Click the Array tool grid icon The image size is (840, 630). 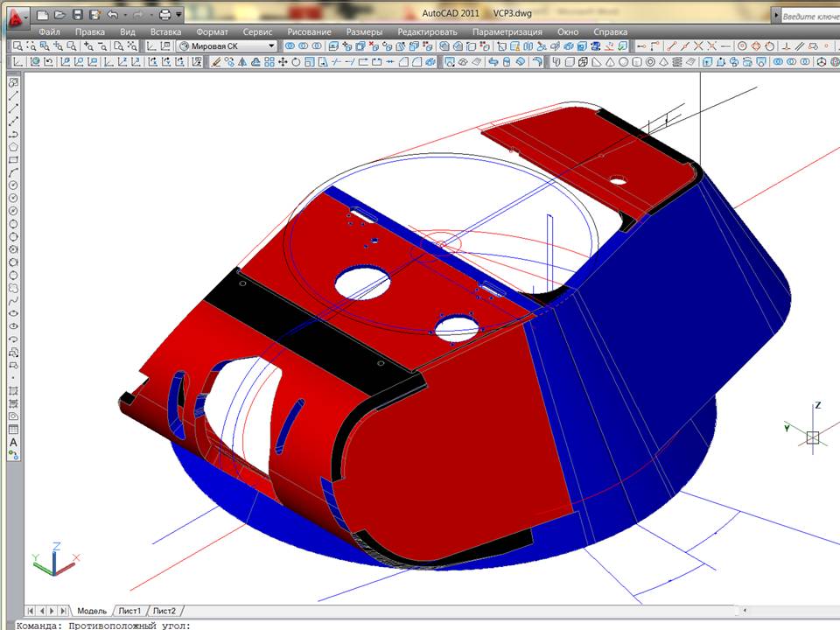[x=269, y=62]
